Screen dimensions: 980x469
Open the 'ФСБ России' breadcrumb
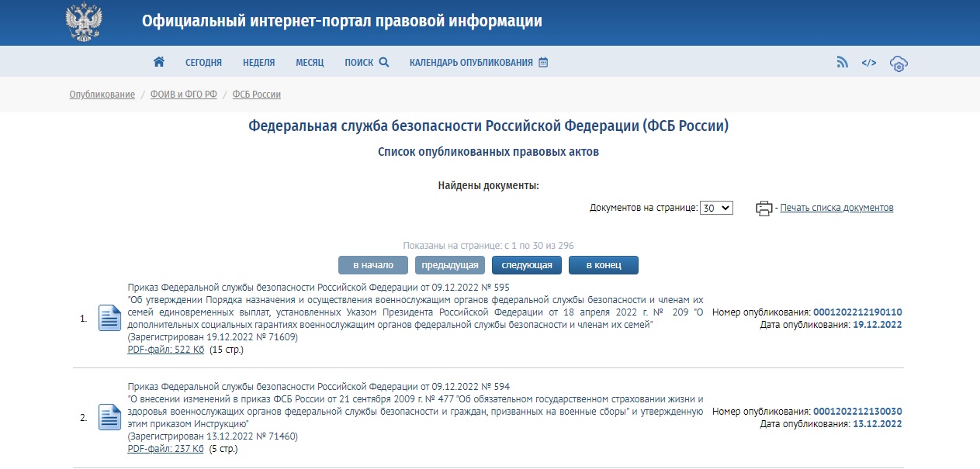point(257,95)
